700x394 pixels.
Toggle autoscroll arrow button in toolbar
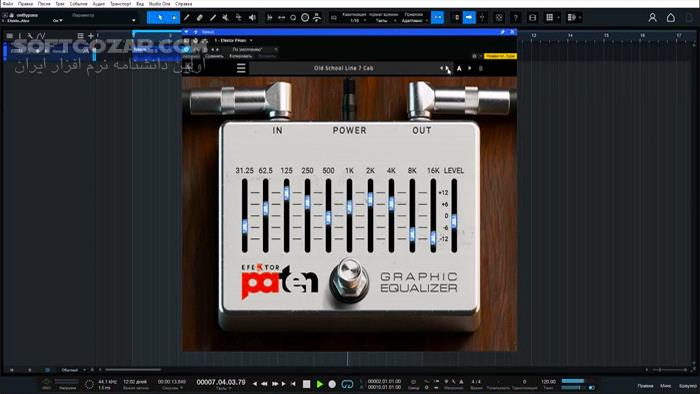click(x=469, y=17)
